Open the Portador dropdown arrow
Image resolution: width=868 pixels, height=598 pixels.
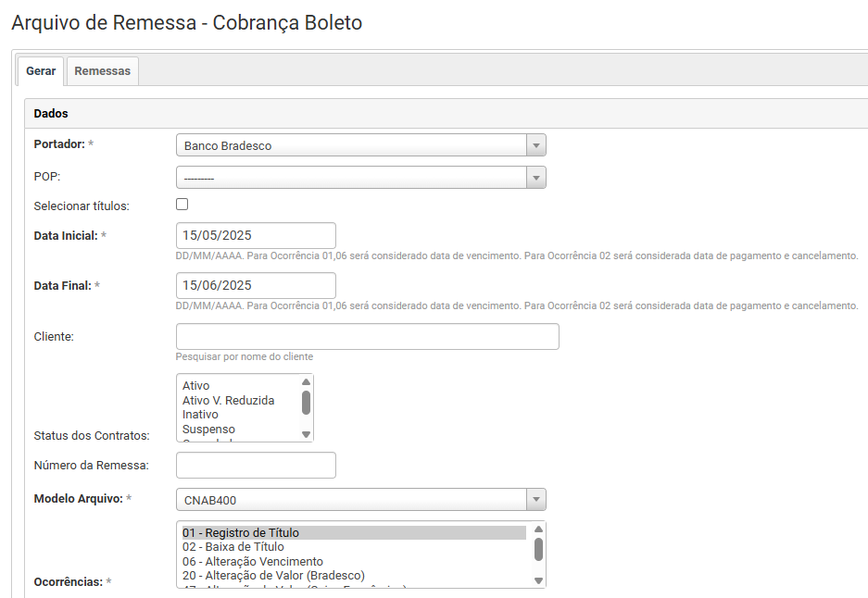tap(535, 144)
